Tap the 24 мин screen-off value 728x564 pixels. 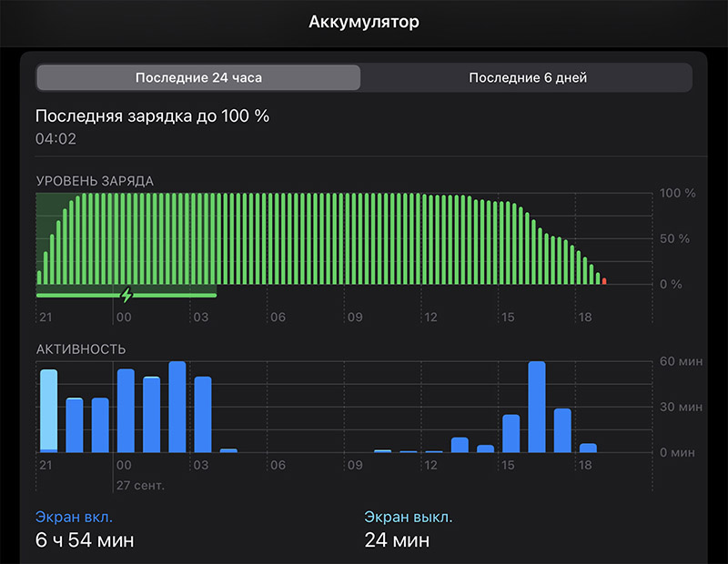point(397,539)
